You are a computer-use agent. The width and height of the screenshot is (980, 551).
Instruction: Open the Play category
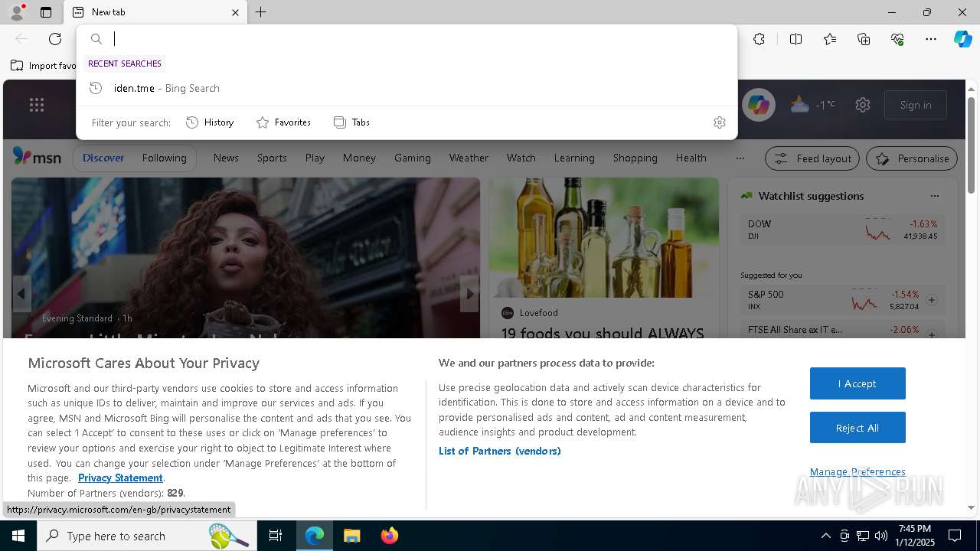pyautogui.click(x=315, y=158)
